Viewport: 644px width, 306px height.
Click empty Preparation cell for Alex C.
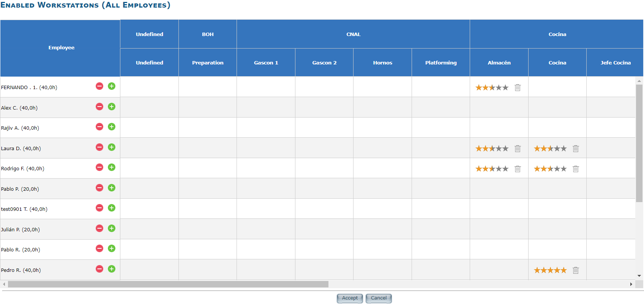coord(208,107)
